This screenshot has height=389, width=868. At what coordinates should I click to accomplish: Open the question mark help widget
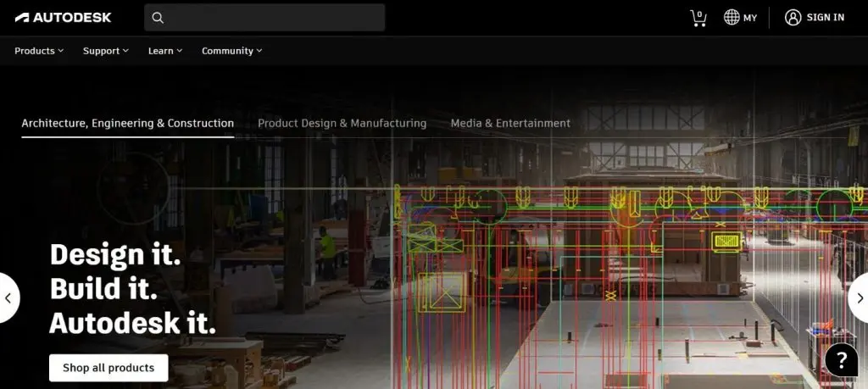pyautogui.click(x=841, y=360)
